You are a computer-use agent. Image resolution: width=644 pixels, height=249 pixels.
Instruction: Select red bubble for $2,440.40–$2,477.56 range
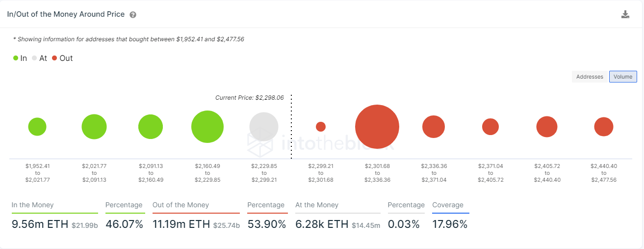(604, 127)
